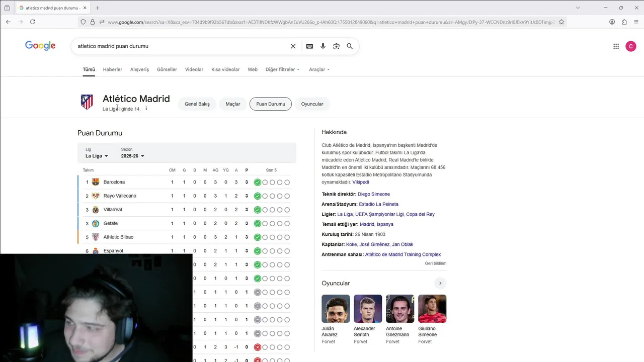Open the Jan Oblak link
Viewport: 644px width, 362px height.
[403, 244]
